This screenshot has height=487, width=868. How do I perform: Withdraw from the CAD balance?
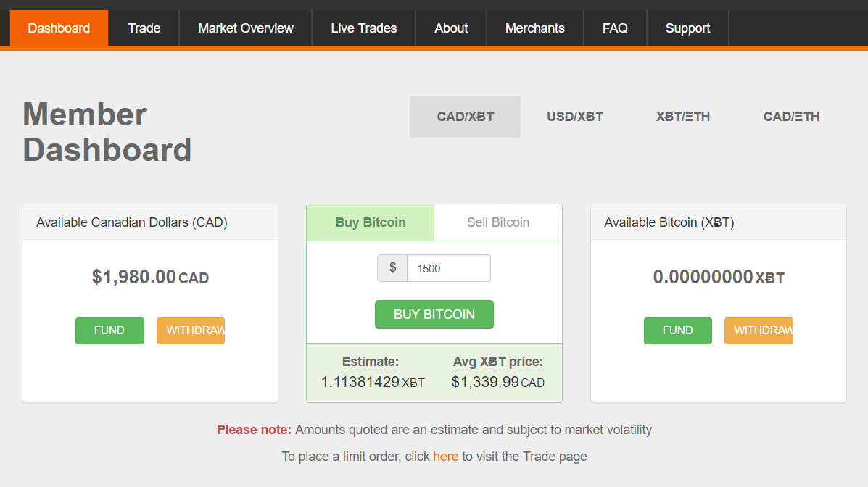(191, 330)
